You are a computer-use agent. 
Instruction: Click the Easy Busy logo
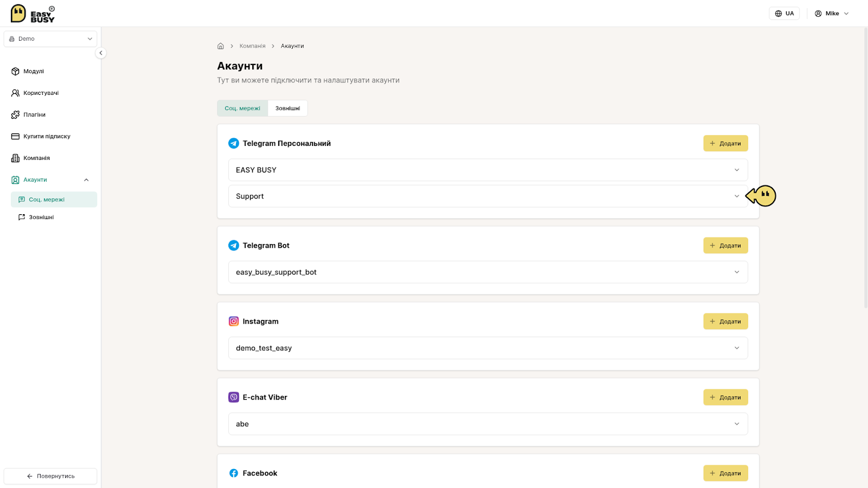[x=33, y=14]
